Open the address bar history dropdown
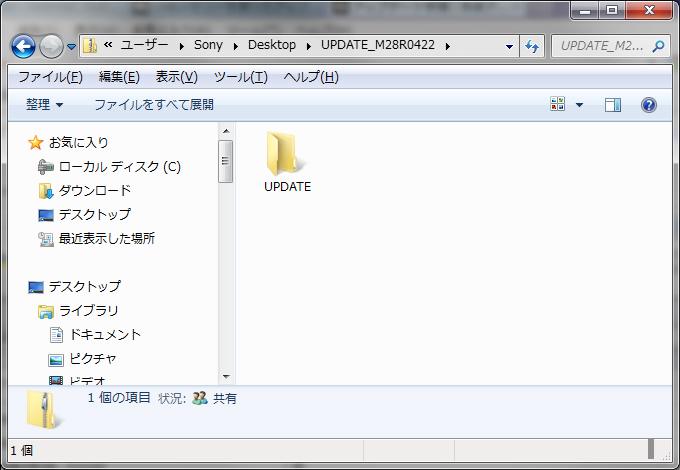Screen dimensions: 680x470 coord(510,46)
